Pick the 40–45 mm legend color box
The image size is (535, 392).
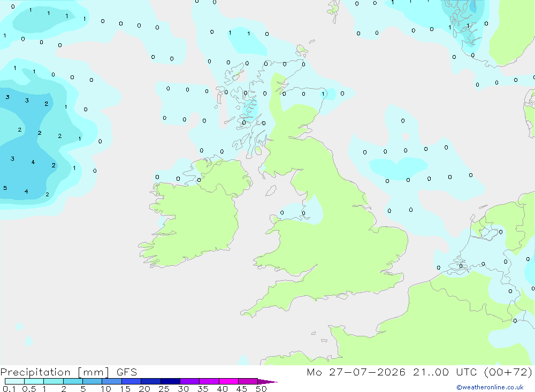point(228,381)
